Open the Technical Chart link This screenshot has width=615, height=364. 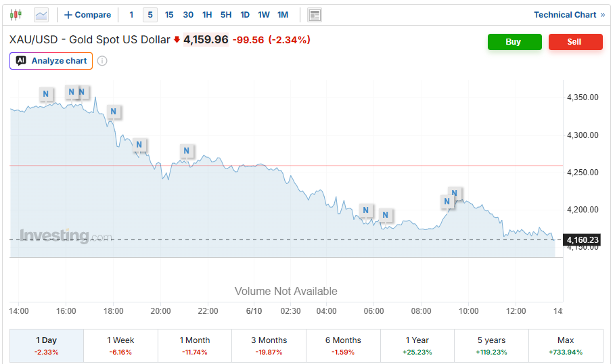click(x=570, y=15)
